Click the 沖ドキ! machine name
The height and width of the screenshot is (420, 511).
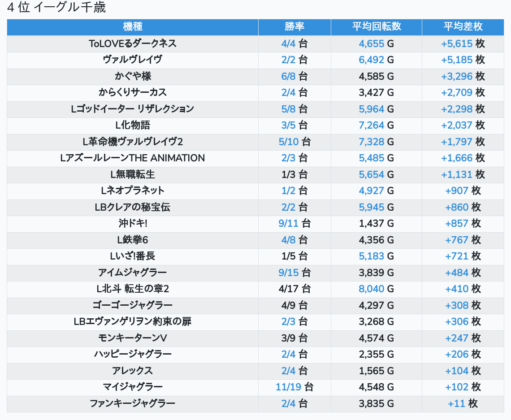(133, 223)
